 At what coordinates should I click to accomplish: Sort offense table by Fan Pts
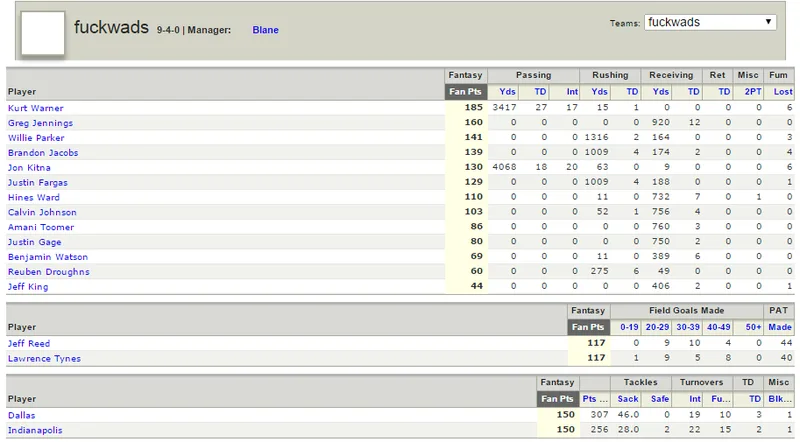465,92
